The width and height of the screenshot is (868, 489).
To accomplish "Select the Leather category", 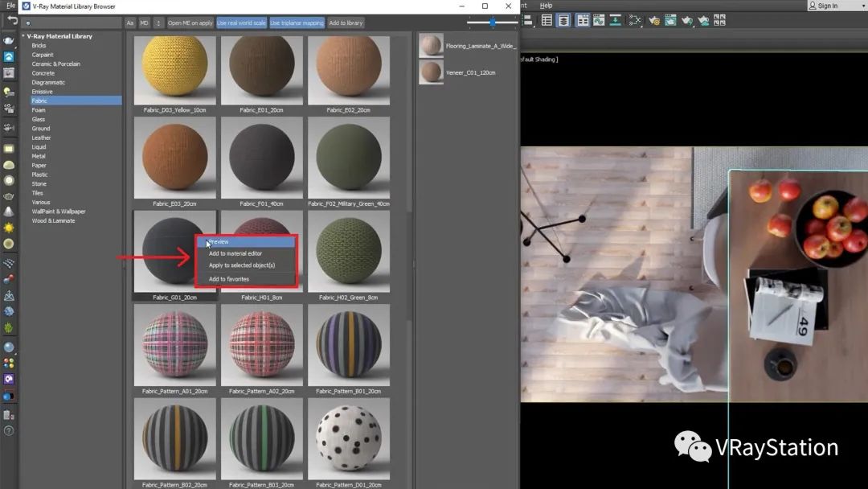I will [41, 138].
